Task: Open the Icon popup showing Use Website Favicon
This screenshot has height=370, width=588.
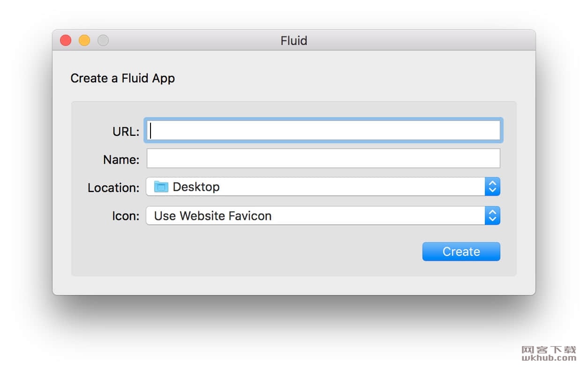Action: pos(323,216)
